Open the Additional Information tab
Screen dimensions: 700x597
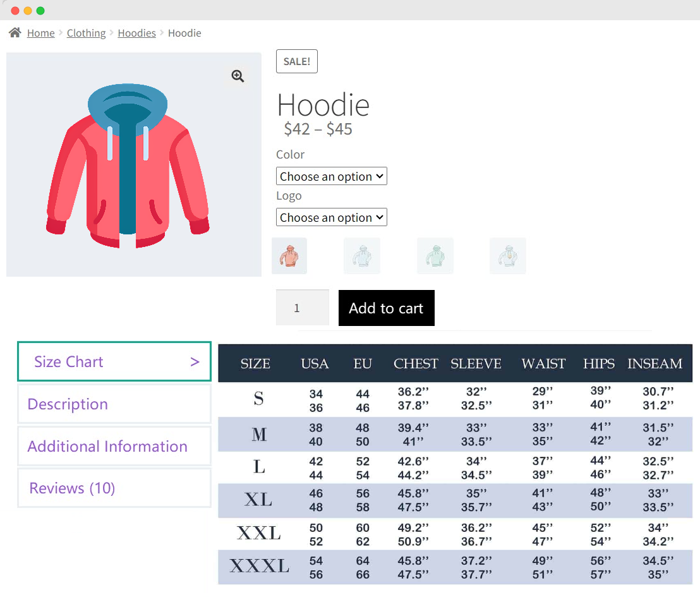tap(114, 445)
